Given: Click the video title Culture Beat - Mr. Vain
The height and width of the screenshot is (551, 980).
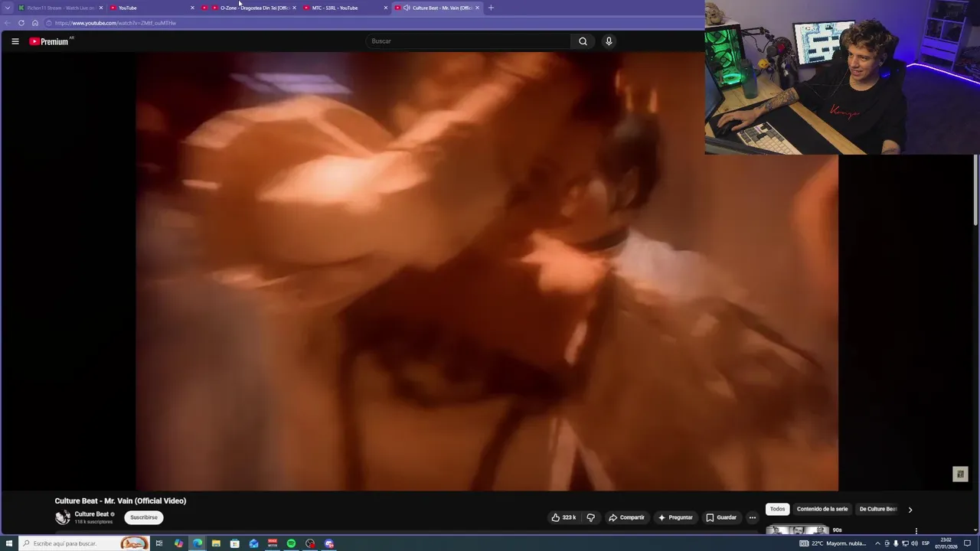Looking at the screenshot, I should (120, 500).
